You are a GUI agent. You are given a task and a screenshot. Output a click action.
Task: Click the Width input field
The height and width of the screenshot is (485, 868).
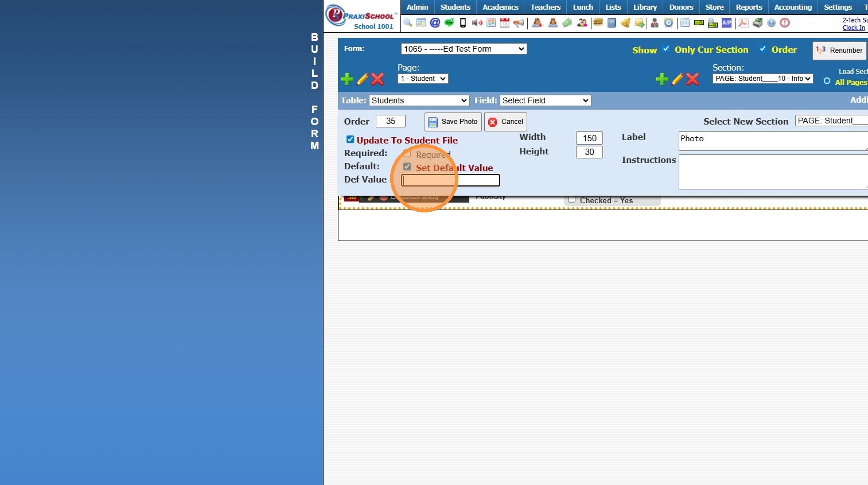point(589,138)
